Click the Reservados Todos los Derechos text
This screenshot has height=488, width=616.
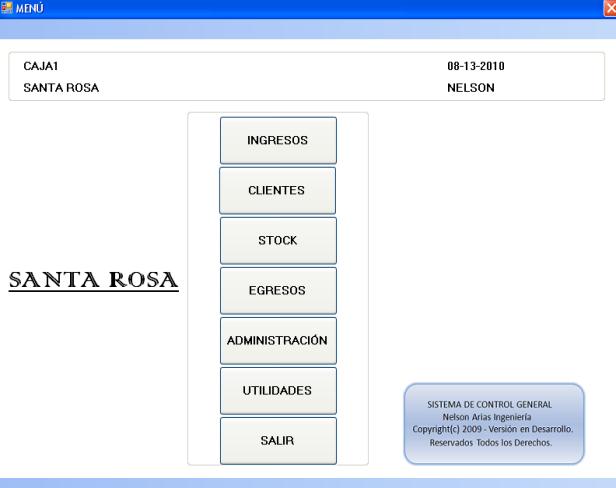493,442
